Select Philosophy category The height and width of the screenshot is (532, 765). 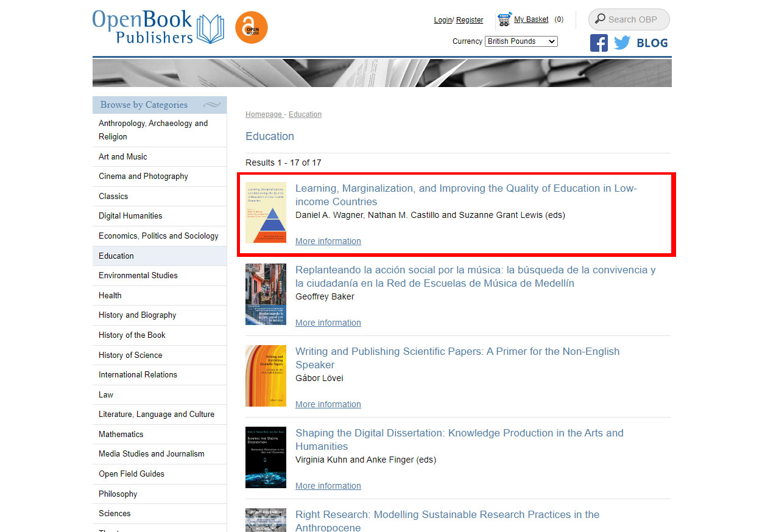pos(160,494)
